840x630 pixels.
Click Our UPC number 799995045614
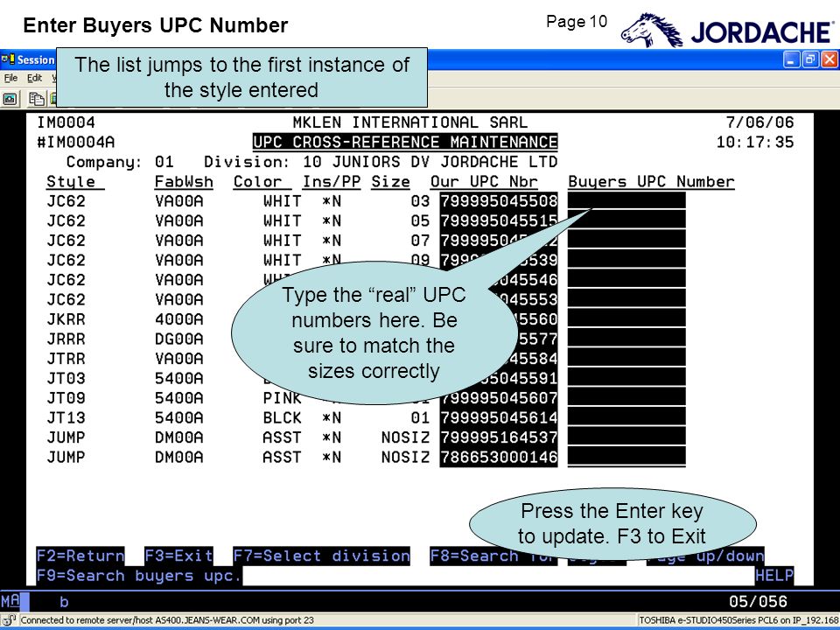(499, 418)
